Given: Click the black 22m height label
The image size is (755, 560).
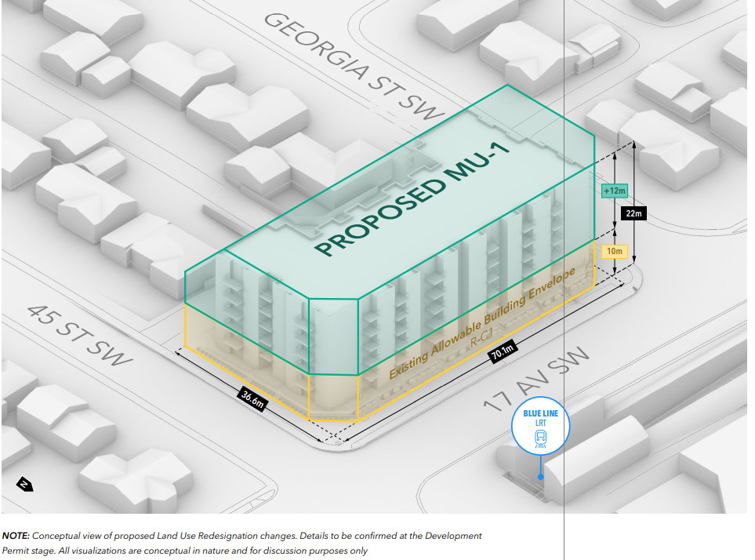Looking at the screenshot, I should click(x=633, y=213).
